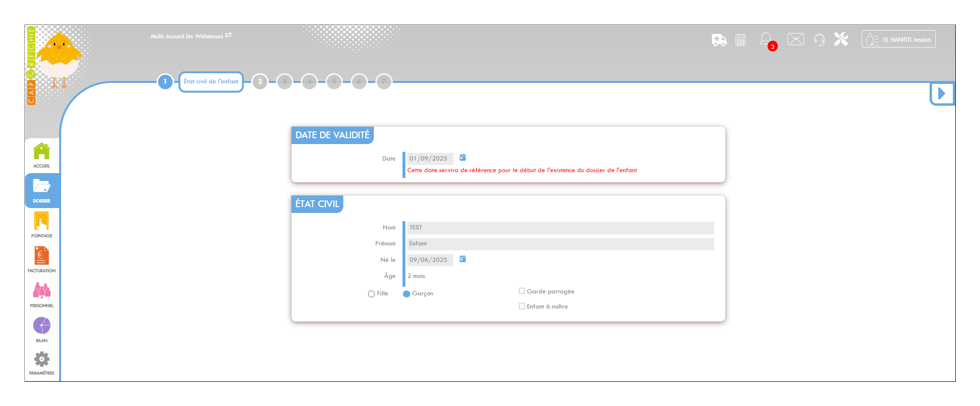Open calendar picker for Né le
The image size is (980, 406).
(x=463, y=259)
